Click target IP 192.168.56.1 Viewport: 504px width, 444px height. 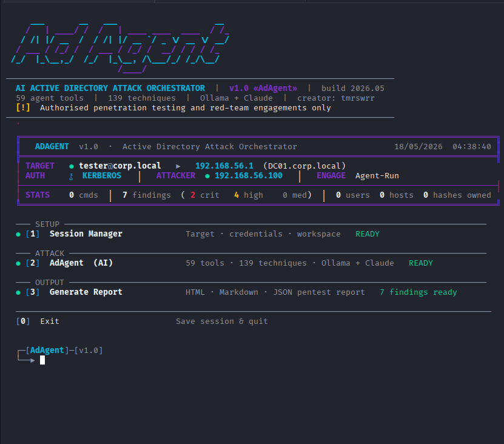(224, 166)
